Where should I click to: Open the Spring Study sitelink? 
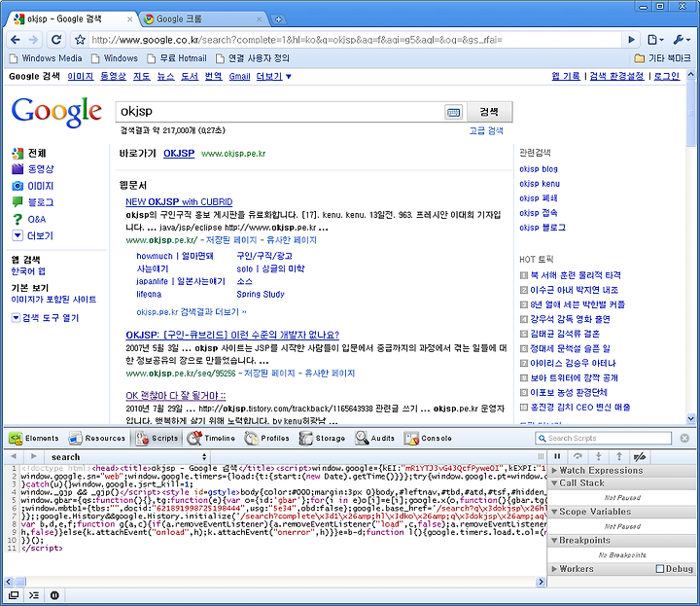pos(261,295)
